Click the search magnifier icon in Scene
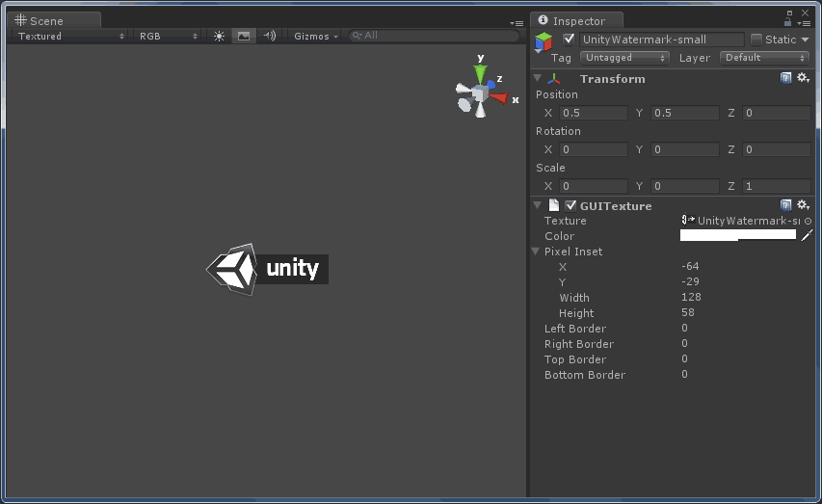Viewport: 822px width, 504px height. [x=357, y=36]
